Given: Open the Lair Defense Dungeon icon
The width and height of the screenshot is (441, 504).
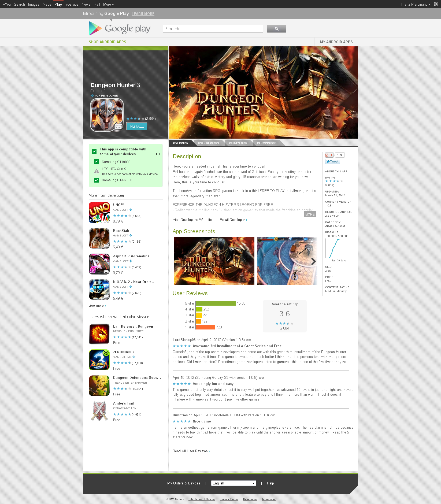Looking at the screenshot, I should 99,334.
